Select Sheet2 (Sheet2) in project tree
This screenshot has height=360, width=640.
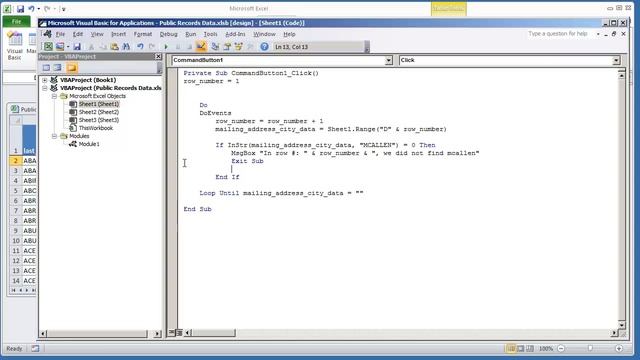(99, 112)
